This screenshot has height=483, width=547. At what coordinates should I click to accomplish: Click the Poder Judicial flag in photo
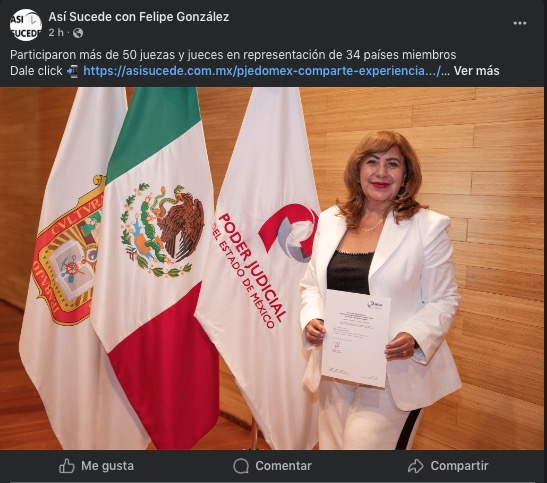pos(260,265)
